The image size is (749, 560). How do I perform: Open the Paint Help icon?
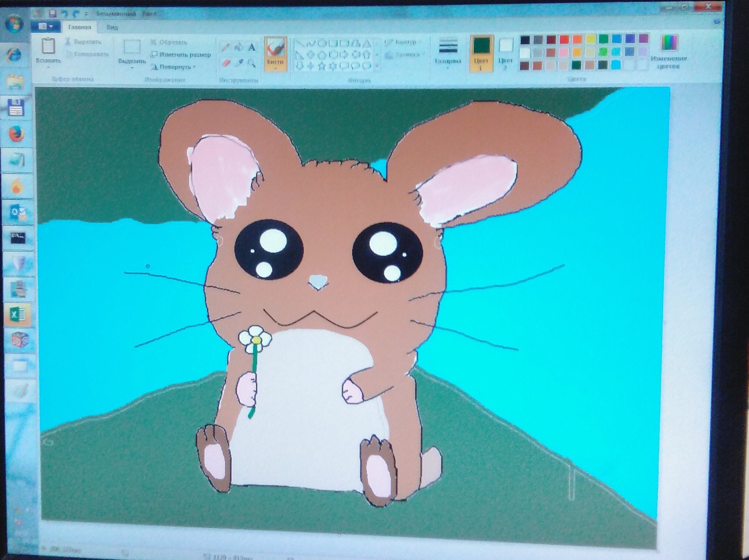tap(716, 22)
